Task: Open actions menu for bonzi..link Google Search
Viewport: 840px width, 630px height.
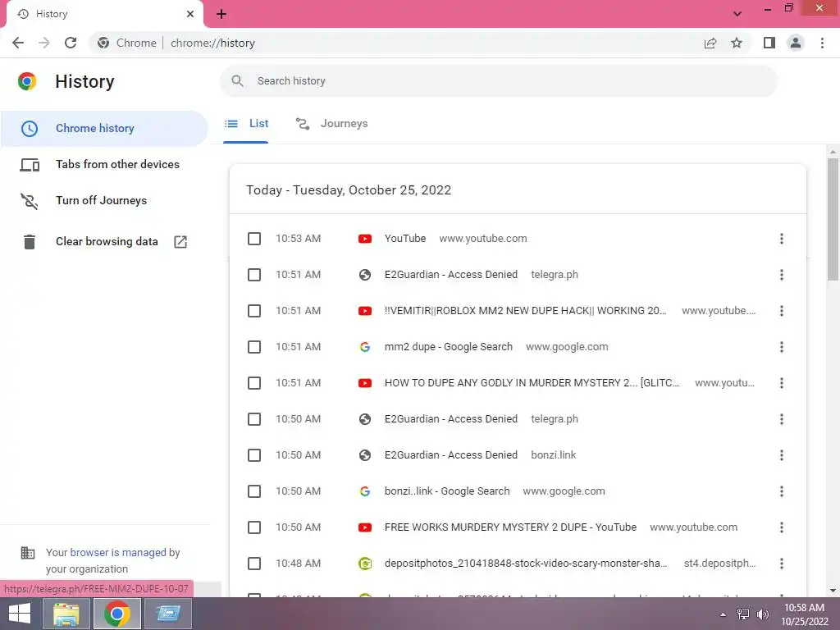Action: tap(782, 491)
